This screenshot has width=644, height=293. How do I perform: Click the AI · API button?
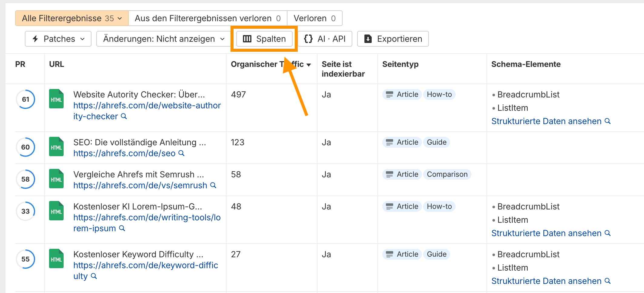[325, 39]
